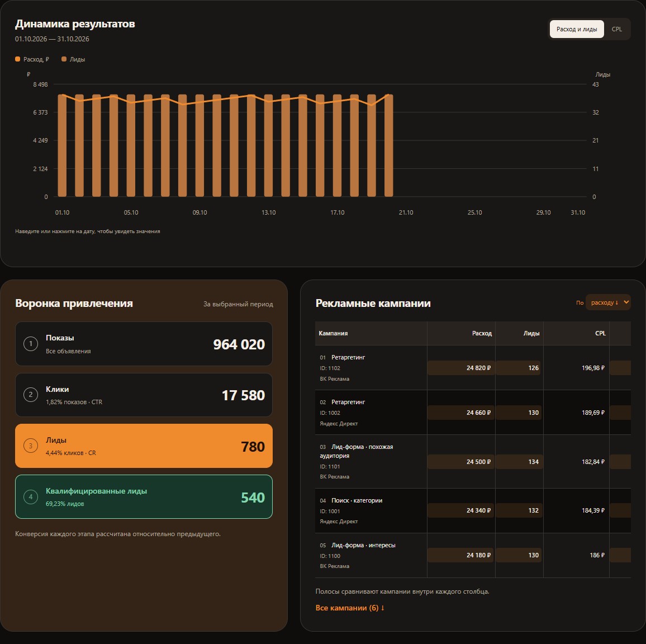Click step 1 circle icon next to Показы
The width and height of the screenshot is (646, 644).
point(31,344)
